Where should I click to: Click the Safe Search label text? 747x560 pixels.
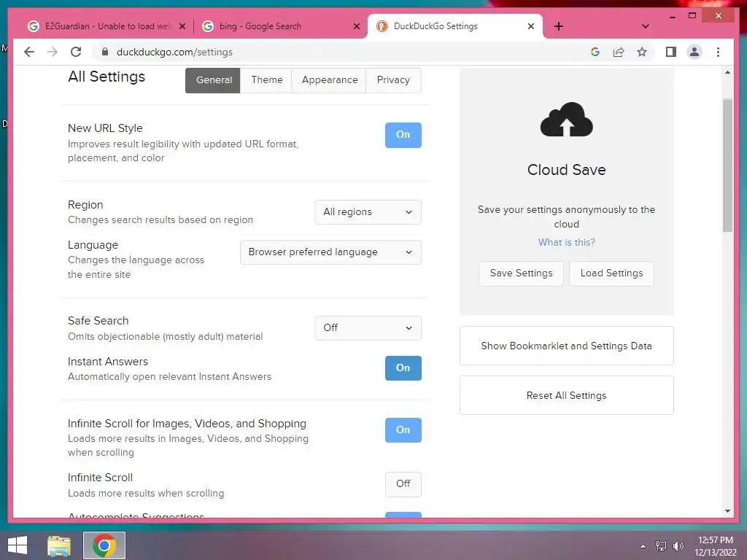[x=98, y=321]
